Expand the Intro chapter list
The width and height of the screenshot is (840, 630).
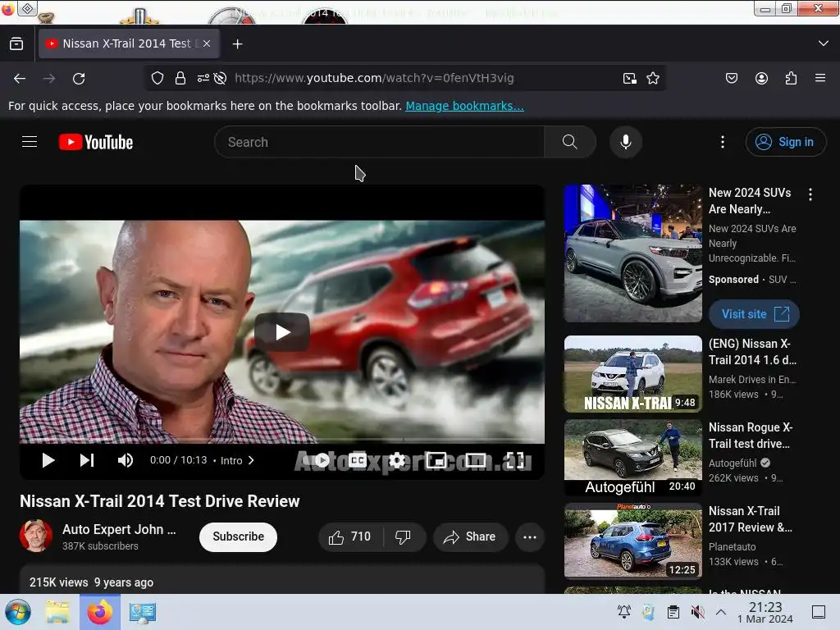coord(237,460)
